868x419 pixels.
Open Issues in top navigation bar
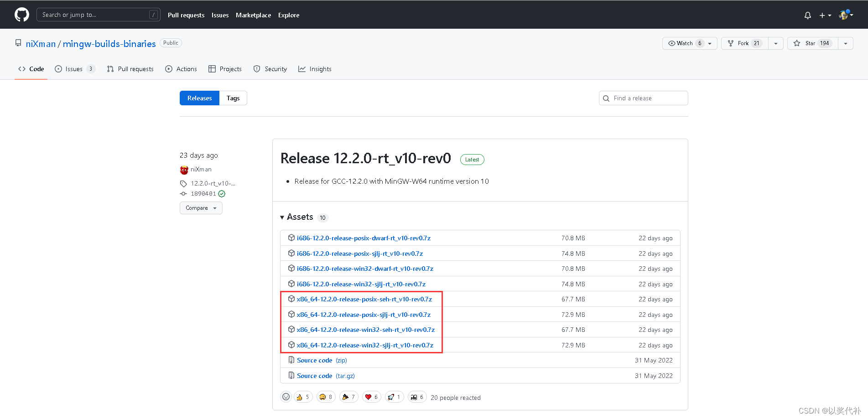pyautogui.click(x=220, y=15)
